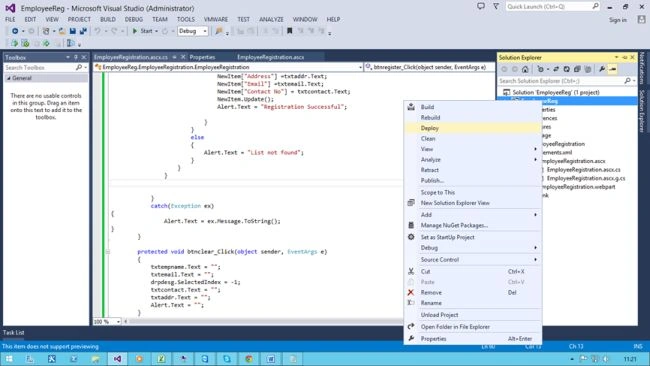Screen dimensions: 650x366
Task: Click Sync with Active Document icon in Solution Explorer
Action: pos(556,69)
